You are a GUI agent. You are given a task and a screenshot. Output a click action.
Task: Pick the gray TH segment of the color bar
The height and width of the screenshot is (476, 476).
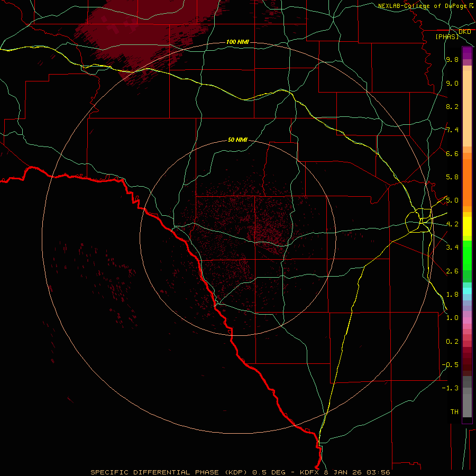467,405
